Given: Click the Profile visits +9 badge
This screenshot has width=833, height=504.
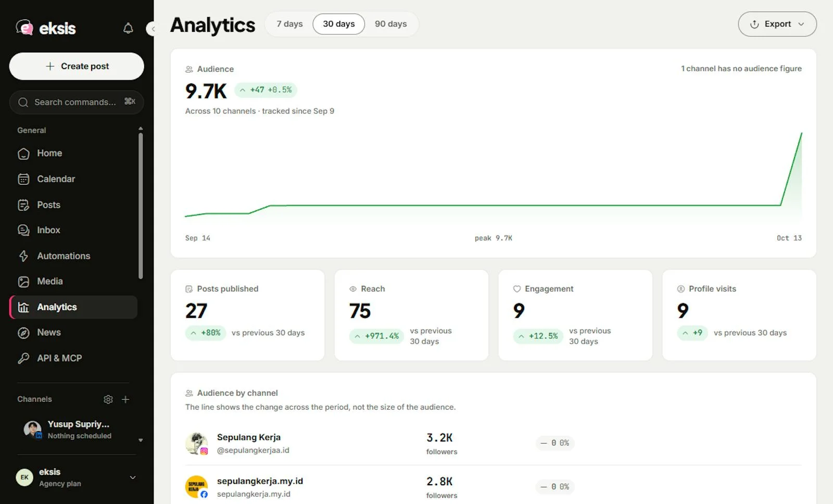Looking at the screenshot, I should 692,333.
